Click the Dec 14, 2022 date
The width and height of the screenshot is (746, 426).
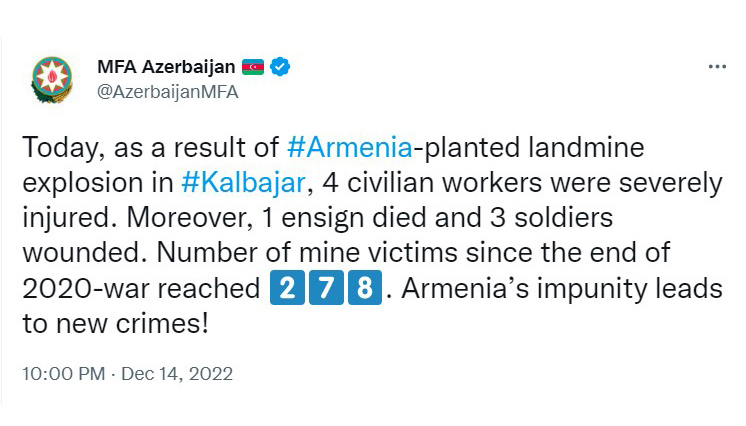(177, 374)
